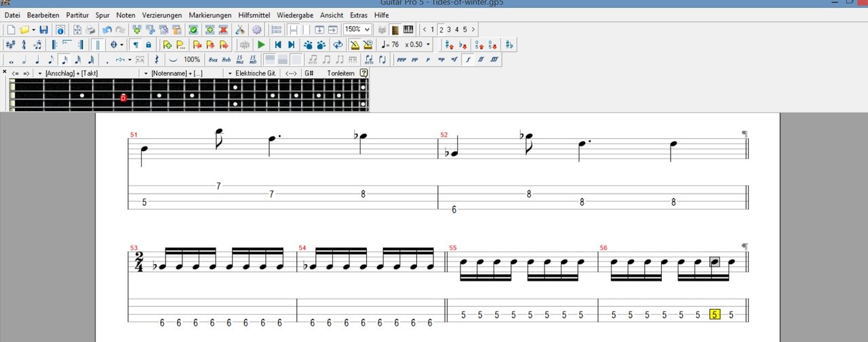Open the clef selection icon
The height and width of the screenshot is (342, 868).
(x=24, y=45)
